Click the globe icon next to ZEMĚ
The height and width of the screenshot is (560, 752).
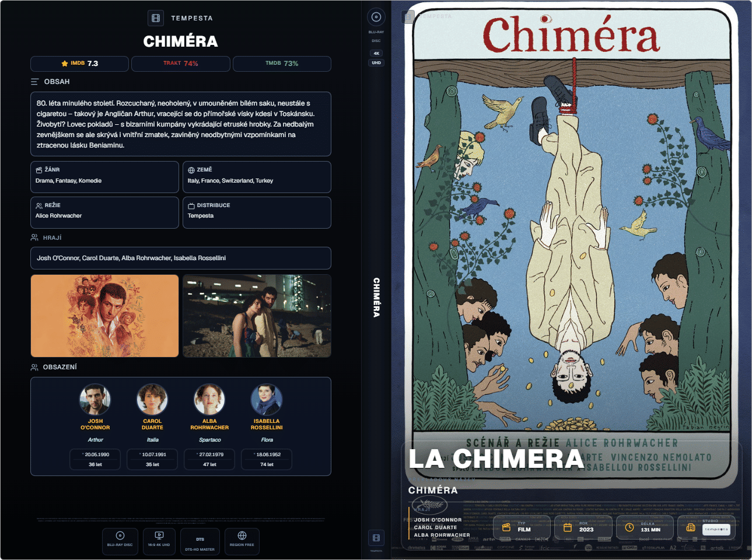click(x=191, y=170)
